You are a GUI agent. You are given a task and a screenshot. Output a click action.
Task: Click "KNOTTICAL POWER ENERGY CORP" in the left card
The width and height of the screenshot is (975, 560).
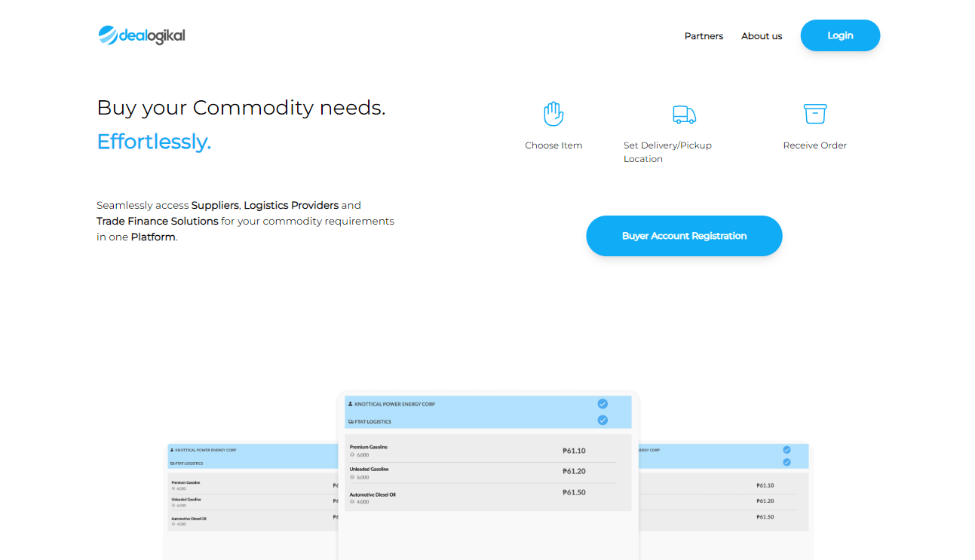tap(205, 450)
